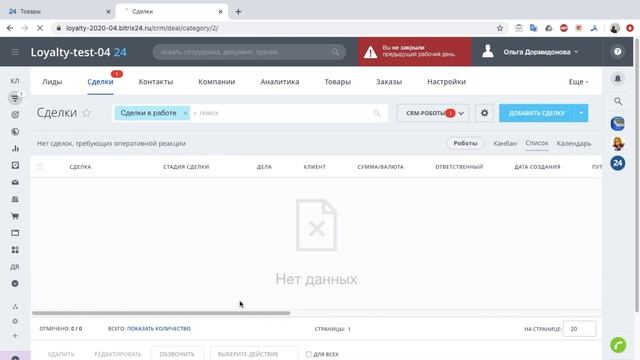Open the Еще menu dropdown
The height and width of the screenshot is (360, 640).
pos(578,82)
